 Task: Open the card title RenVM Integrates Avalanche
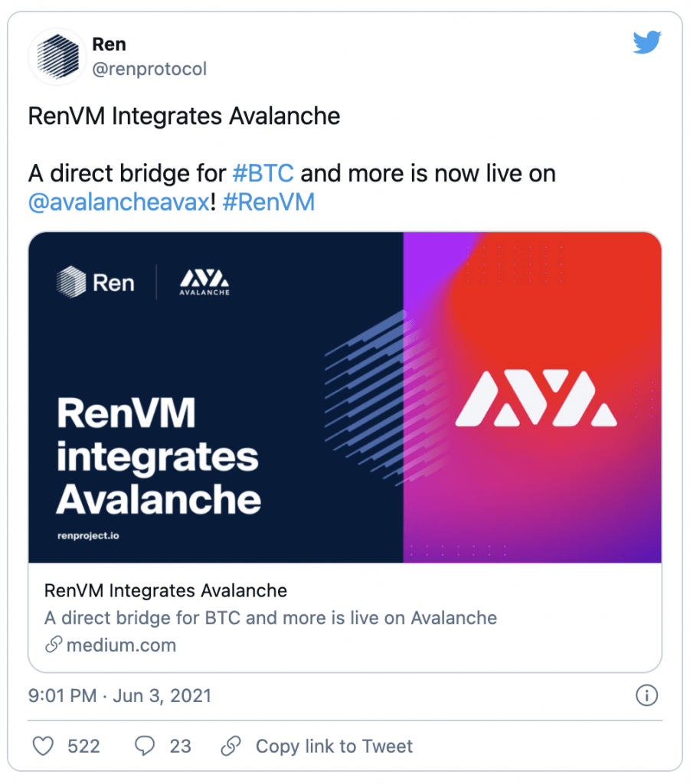coord(165,590)
